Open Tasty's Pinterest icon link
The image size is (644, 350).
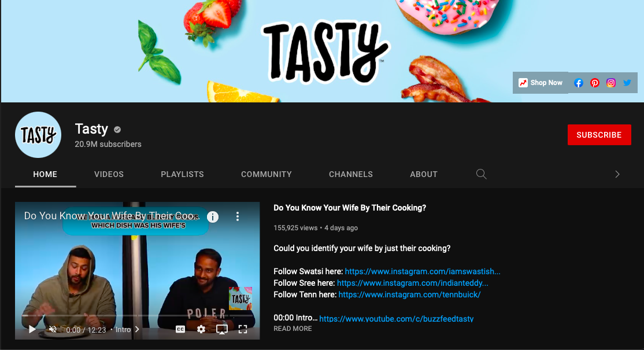point(595,83)
